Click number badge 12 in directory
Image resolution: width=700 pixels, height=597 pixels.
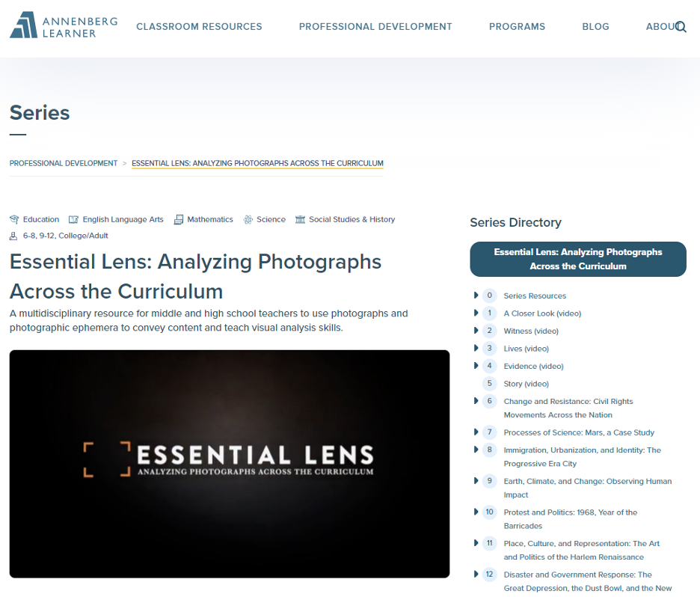coord(490,575)
